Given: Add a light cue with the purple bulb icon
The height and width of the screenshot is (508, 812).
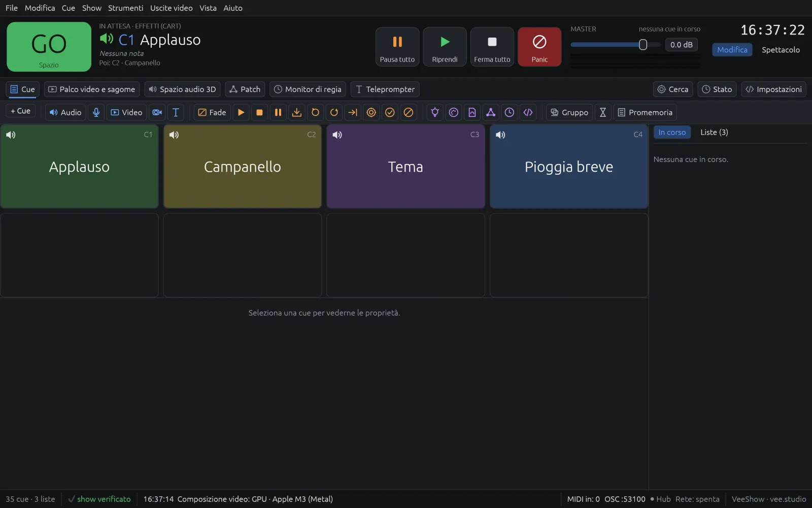Looking at the screenshot, I should point(435,112).
